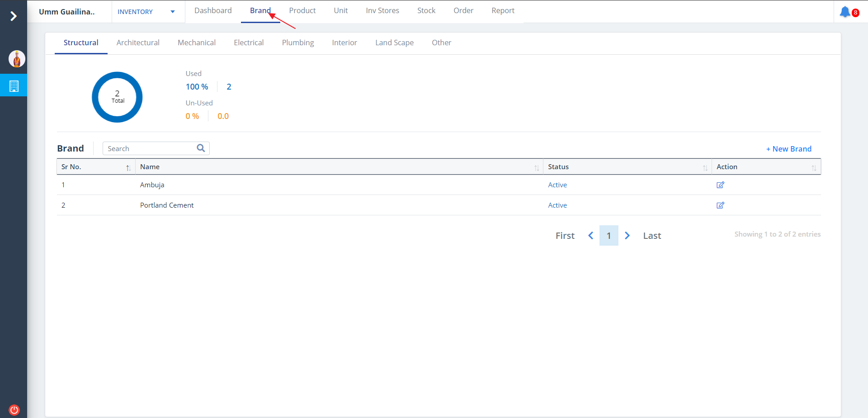Click the + New Brand link

pos(788,149)
